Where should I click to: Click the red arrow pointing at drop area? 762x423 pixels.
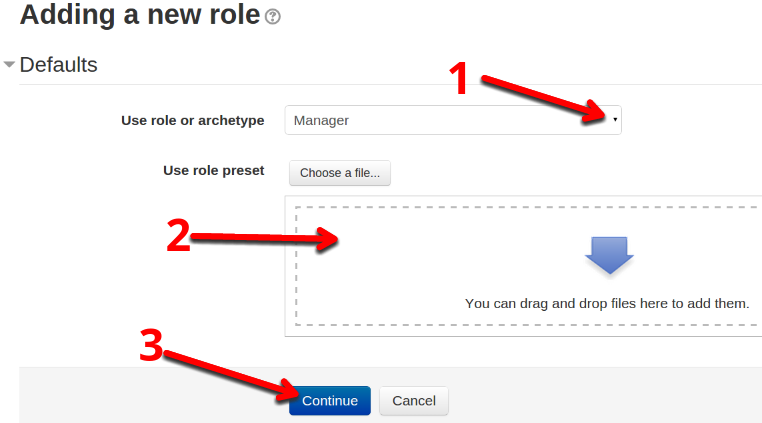pos(265,238)
